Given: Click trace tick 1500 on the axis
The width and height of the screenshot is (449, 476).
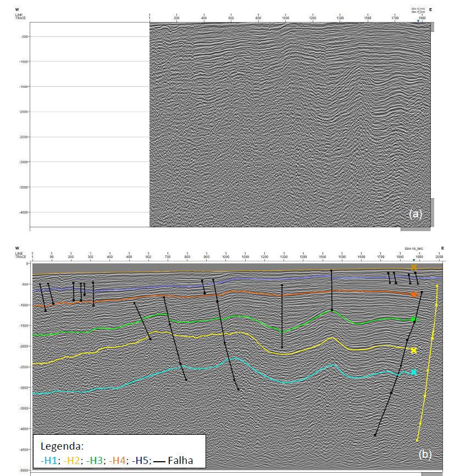Looking at the screenshot, I should [322, 257].
